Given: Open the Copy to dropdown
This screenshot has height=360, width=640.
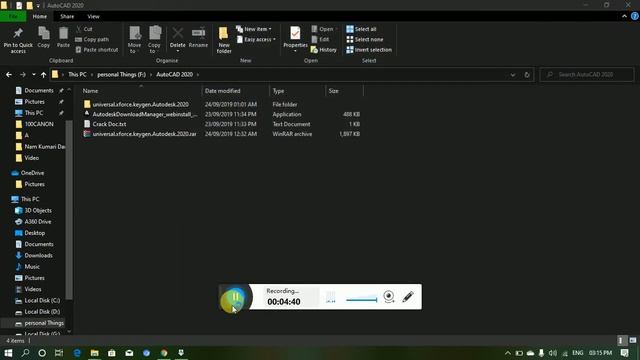Looking at the screenshot, I should tap(154, 40).
